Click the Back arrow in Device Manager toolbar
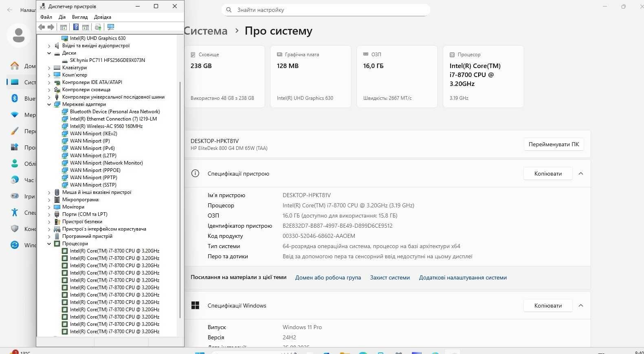Image resolution: width=644 pixels, height=354 pixels. (42, 27)
